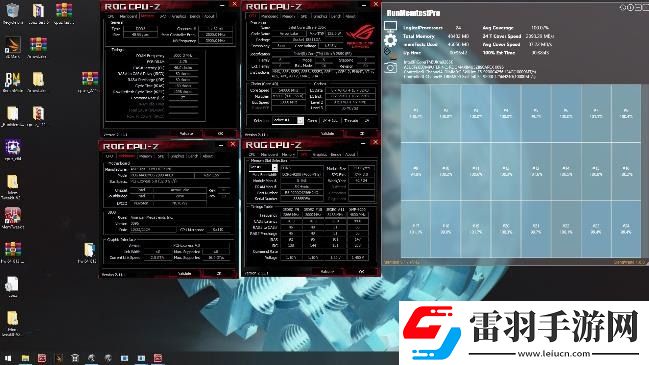The width and height of the screenshot is (649, 365).
Task: Click the Memory Type value field
Action: (140, 29)
